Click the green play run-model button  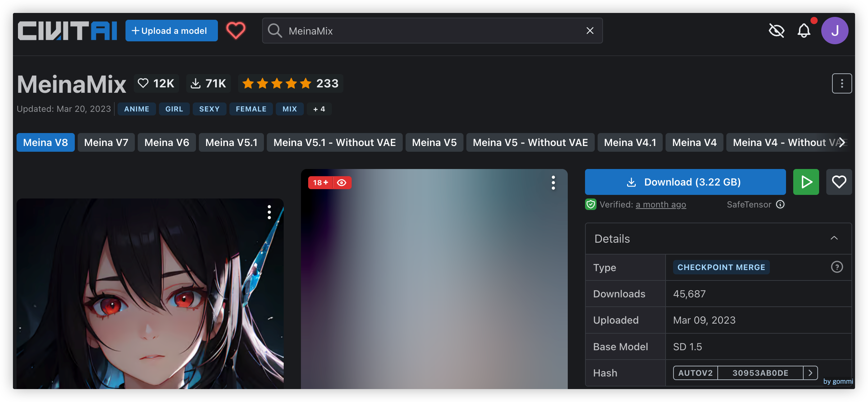pos(806,182)
